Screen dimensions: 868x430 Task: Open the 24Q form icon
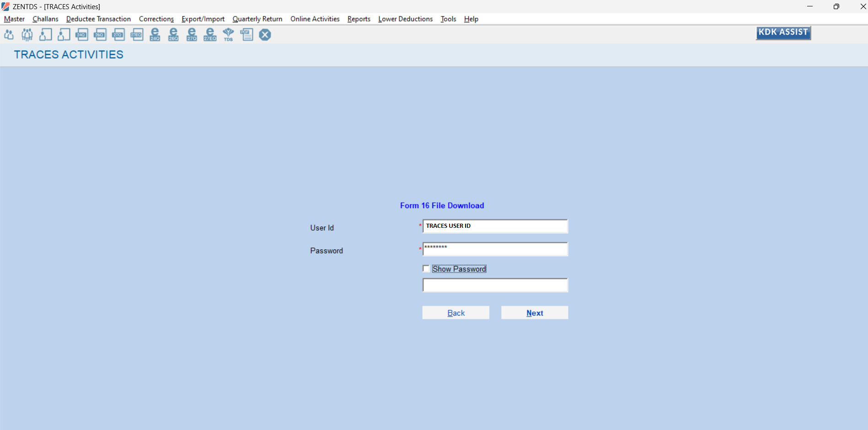pos(82,35)
